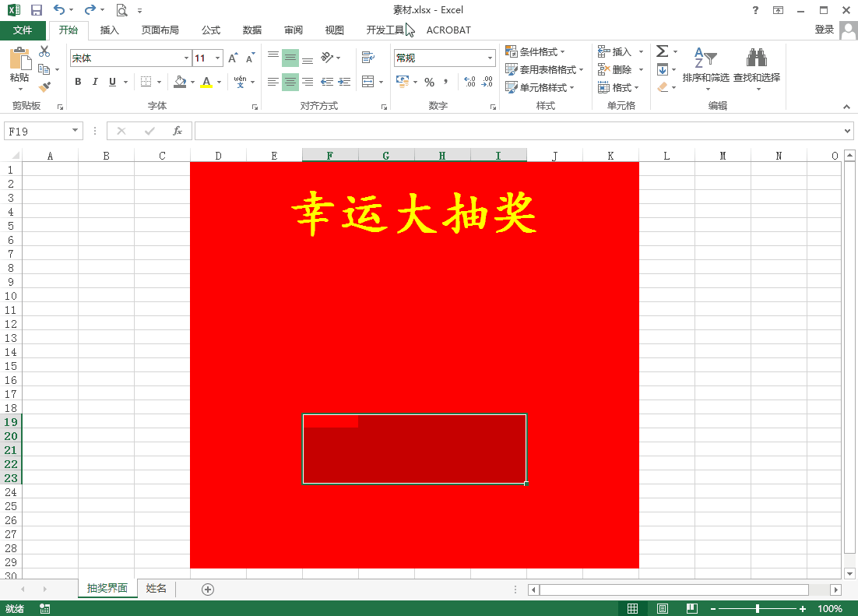Image resolution: width=858 pixels, height=616 pixels.
Task: Open Insert Function fx dialog
Action: pos(178,131)
